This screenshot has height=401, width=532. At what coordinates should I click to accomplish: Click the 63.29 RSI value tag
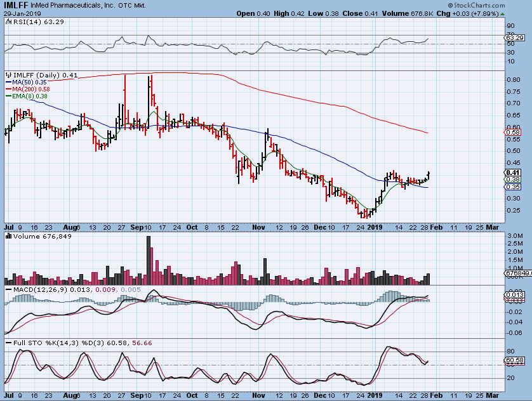515,37
